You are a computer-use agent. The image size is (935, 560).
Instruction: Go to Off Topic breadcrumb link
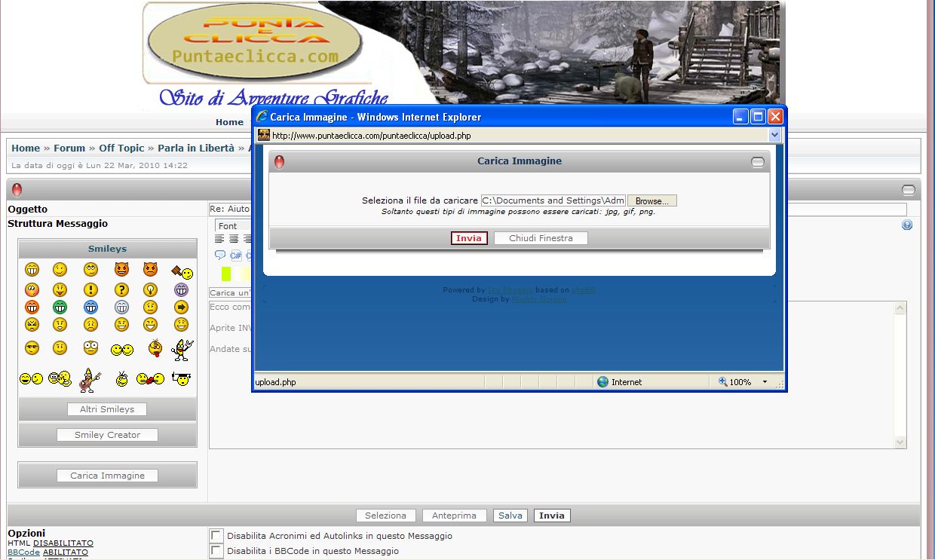pyautogui.click(x=121, y=148)
